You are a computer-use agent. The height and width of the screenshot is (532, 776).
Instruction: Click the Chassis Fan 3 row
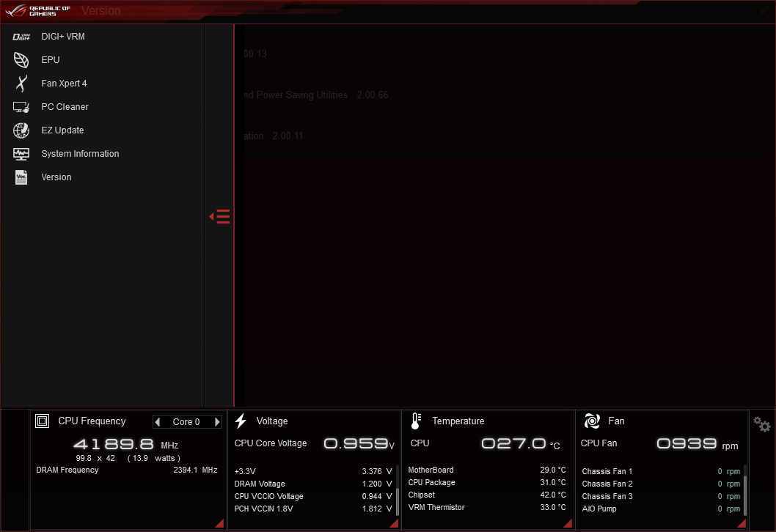point(661,496)
